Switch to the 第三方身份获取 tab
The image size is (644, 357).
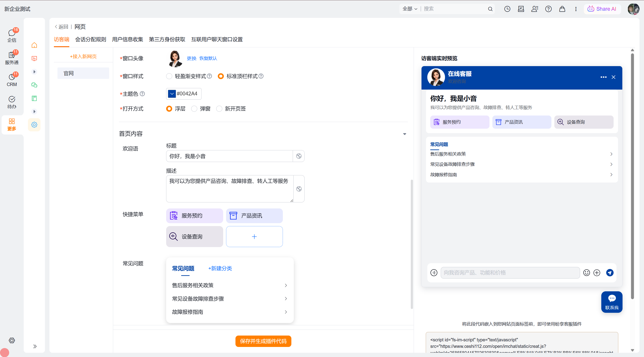pyautogui.click(x=167, y=40)
